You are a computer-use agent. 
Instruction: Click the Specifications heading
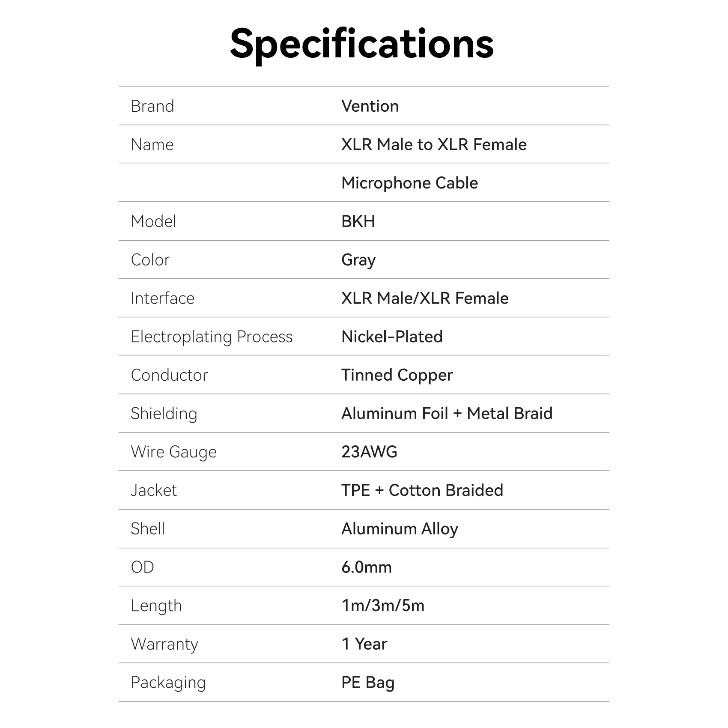(x=362, y=44)
